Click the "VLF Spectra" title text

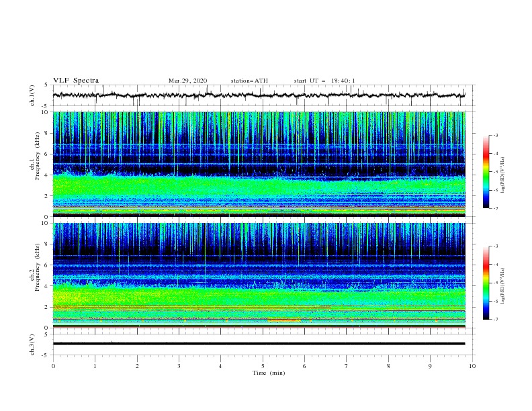(x=76, y=81)
